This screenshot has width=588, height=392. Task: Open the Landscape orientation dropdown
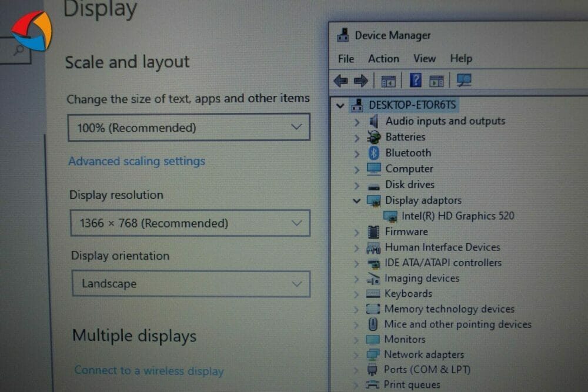pos(191,284)
